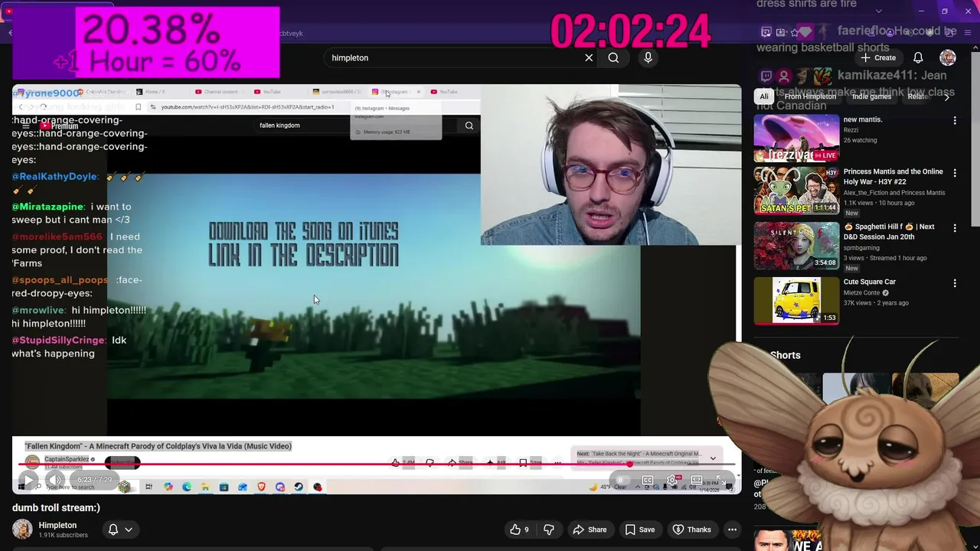Open options for Spaghetti Hill video

click(x=955, y=229)
